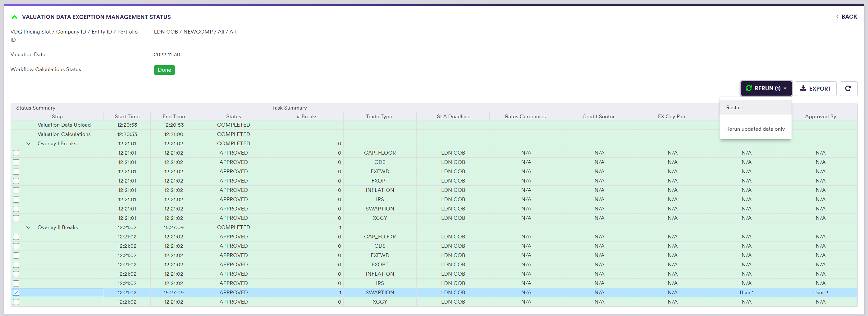Uncheck the selected Overlay II SWAPTION row
868x316 pixels.
point(16,292)
